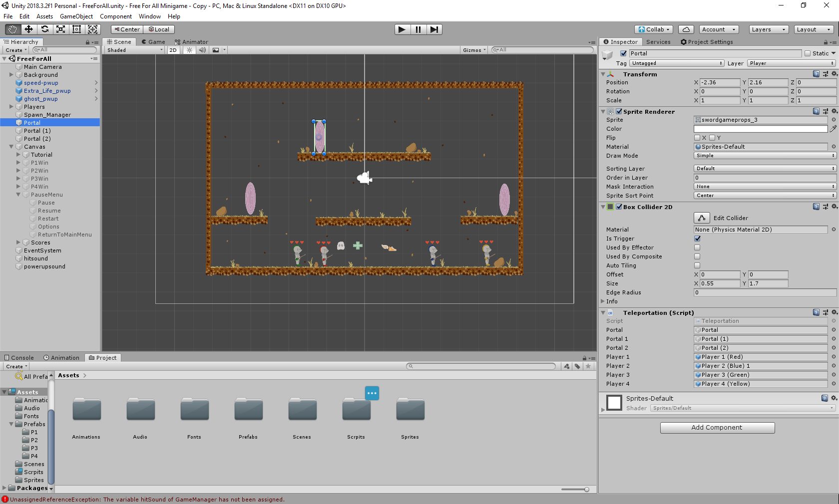Expand the Info foldout
The height and width of the screenshot is (504, 839).
[602, 301]
